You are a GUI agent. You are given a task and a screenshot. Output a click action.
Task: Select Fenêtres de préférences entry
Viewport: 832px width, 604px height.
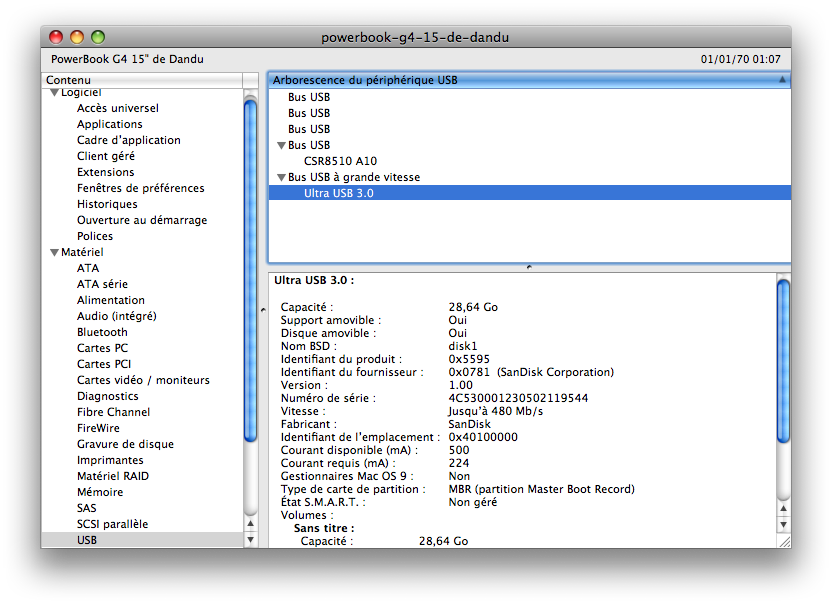141,188
